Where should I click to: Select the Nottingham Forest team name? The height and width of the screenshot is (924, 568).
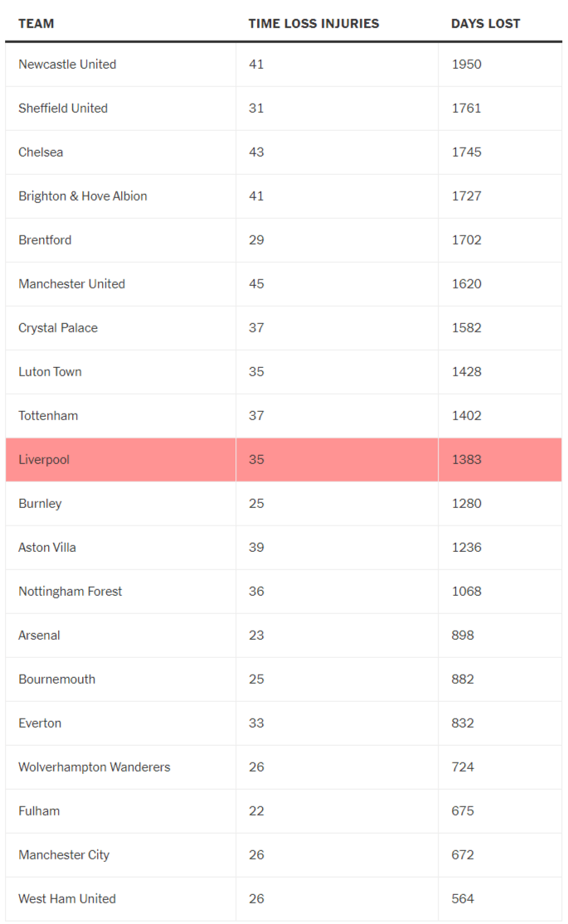[x=70, y=592]
